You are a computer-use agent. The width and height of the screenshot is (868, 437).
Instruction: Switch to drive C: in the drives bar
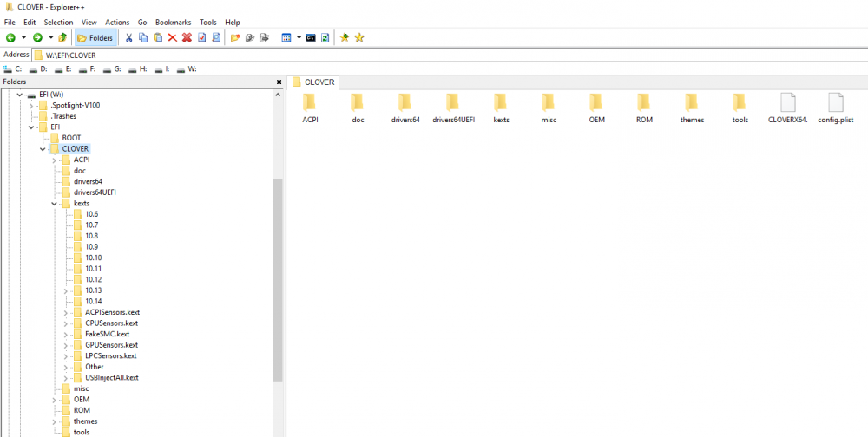click(x=12, y=69)
